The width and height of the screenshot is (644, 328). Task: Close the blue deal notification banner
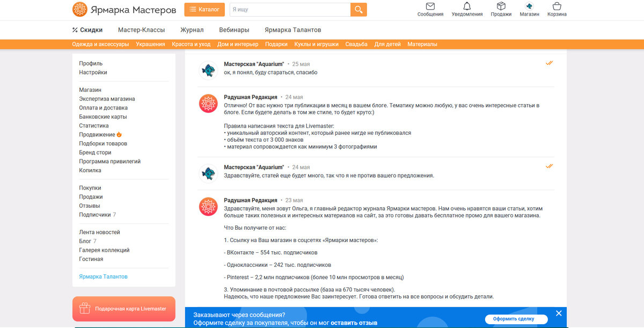pos(559,313)
